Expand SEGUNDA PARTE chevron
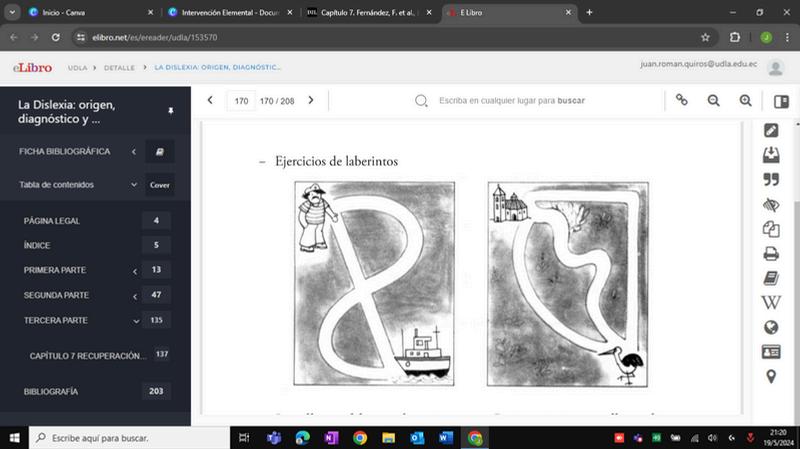 135,296
